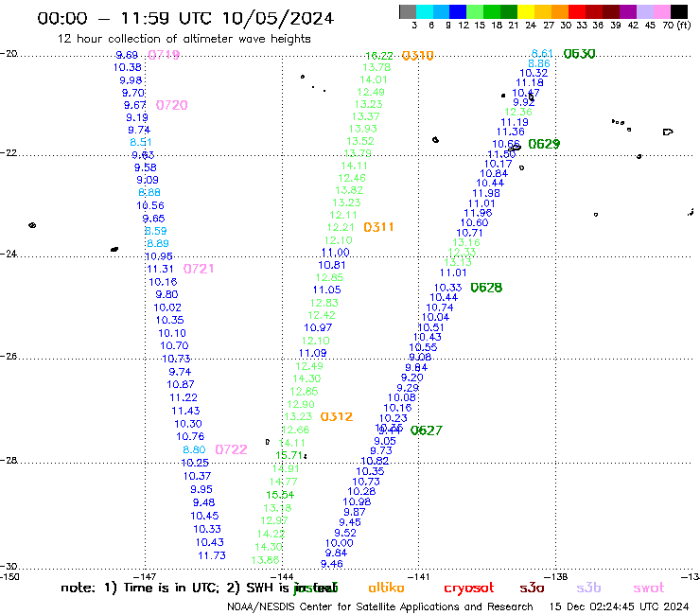Click the pink 70 ft legend swatch
Screen dimensions: 700x615
pyautogui.click(x=661, y=11)
